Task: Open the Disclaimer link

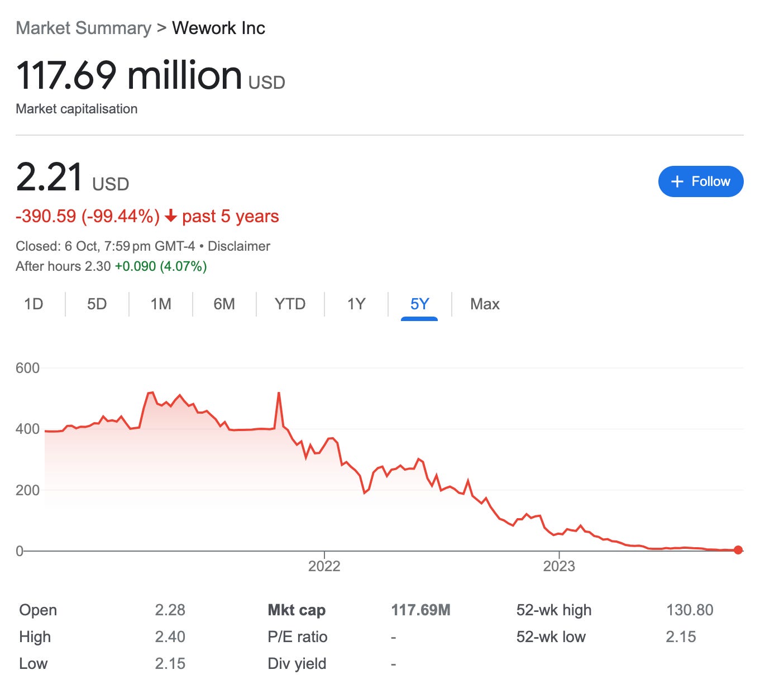Action: coord(239,246)
